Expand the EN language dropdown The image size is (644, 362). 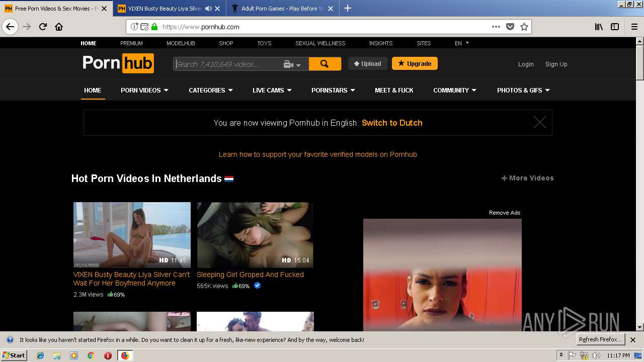point(461,43)
